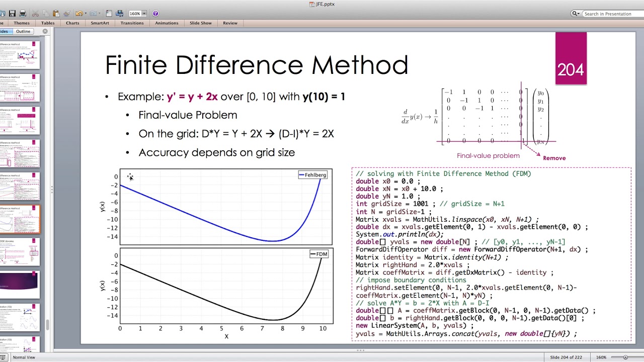Viewport: 644px width, 362px height.
Task: Open the Redo history dropdown arrow
Action: point(100,14)
